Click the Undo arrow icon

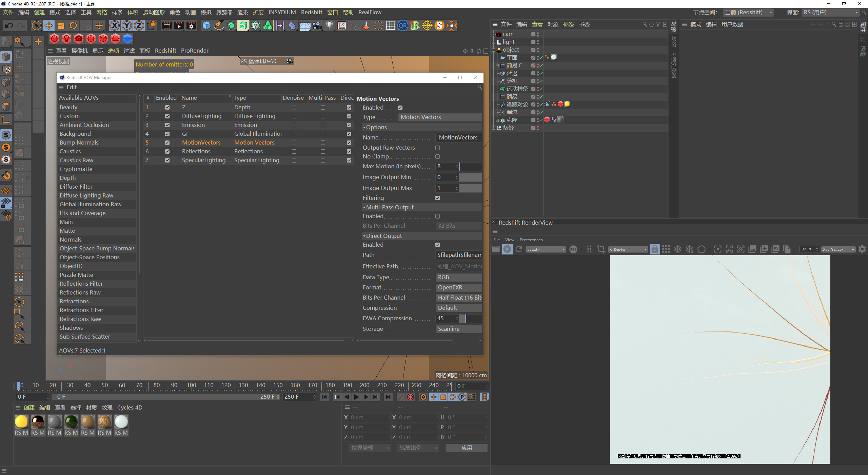(x=9, y=25)
